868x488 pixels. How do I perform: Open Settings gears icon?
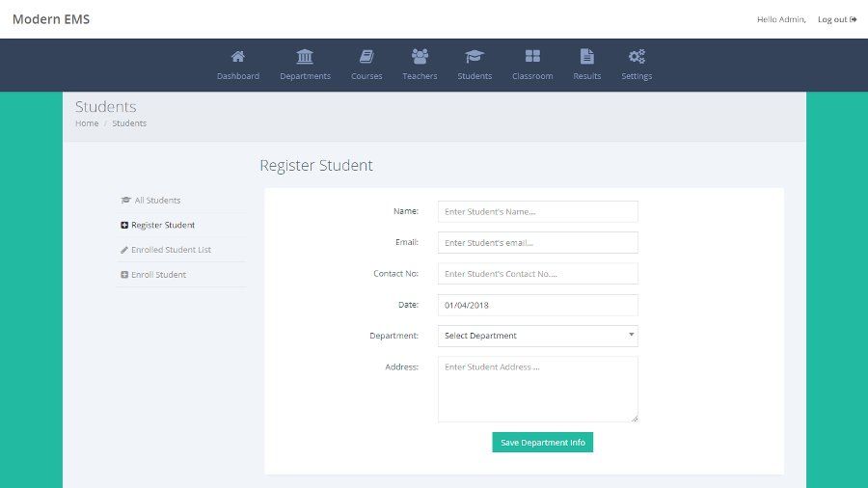tap(637, 57)
